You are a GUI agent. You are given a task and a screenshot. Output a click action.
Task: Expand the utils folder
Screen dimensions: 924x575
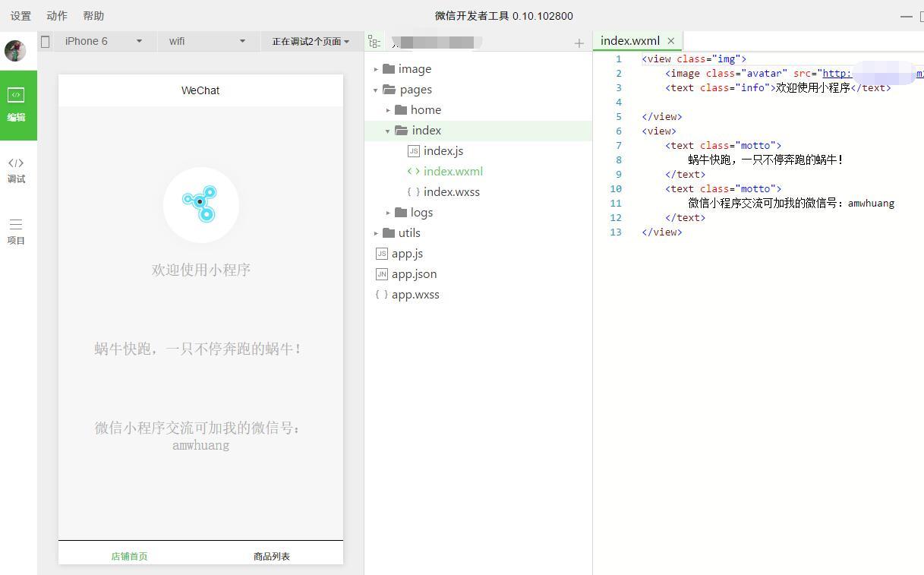[x=376, y=233]
